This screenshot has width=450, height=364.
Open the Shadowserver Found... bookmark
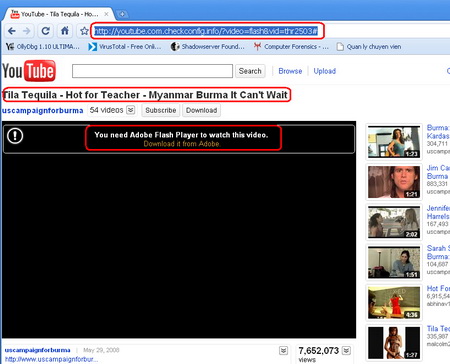click(208, 47)
